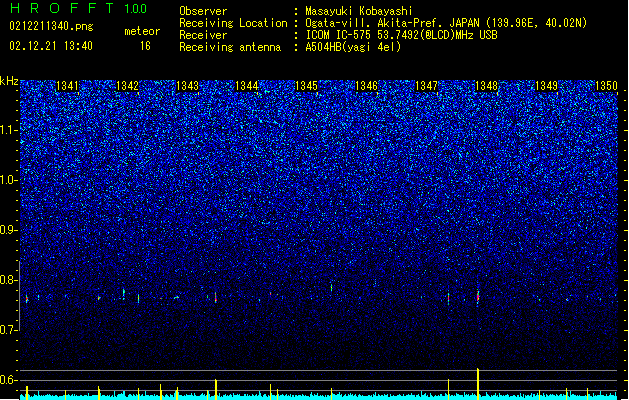Click the 0.7 kHz axis tick label
The width and height of the screenshot is (629, 400).
tap(8, 330)
